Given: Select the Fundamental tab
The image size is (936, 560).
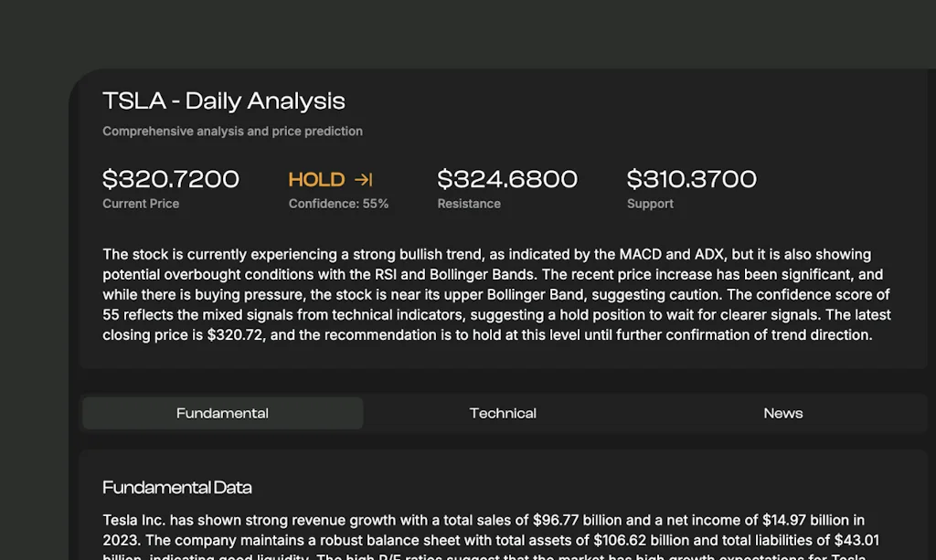Looking at the screenshot, I should (x=222, y=413).
